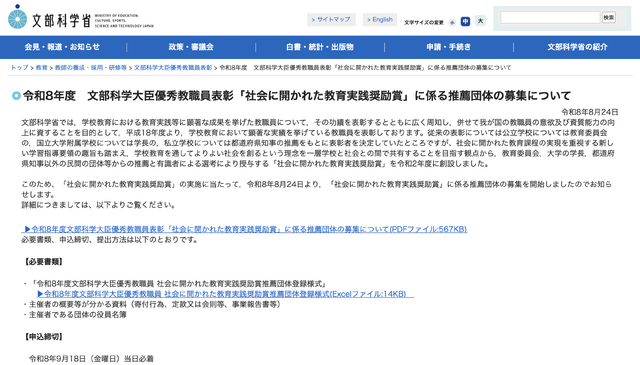Click the line 主催者の概要等が分かる資料
The image size is (640, 365).
[153, 305]
